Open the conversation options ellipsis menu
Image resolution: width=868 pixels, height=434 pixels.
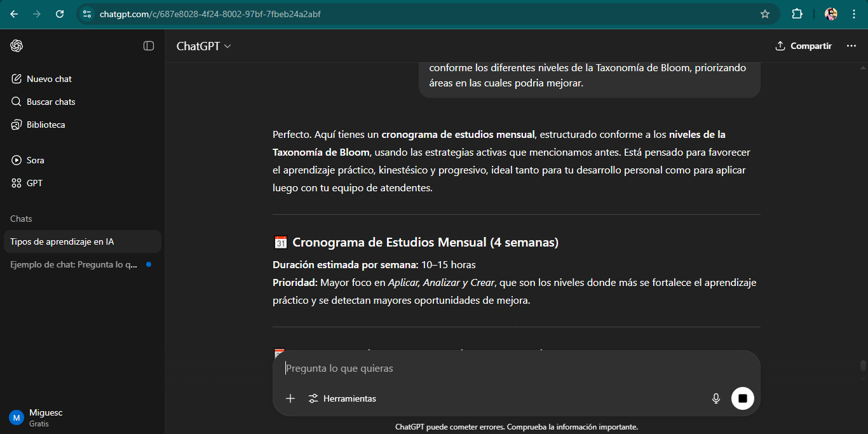[851, 46]
